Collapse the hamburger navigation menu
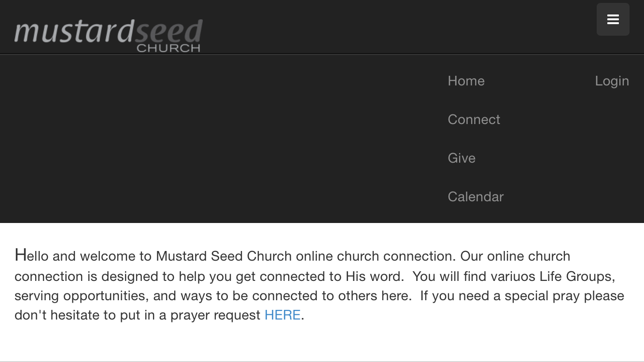The image size is (644, 362). pos(613,19)
